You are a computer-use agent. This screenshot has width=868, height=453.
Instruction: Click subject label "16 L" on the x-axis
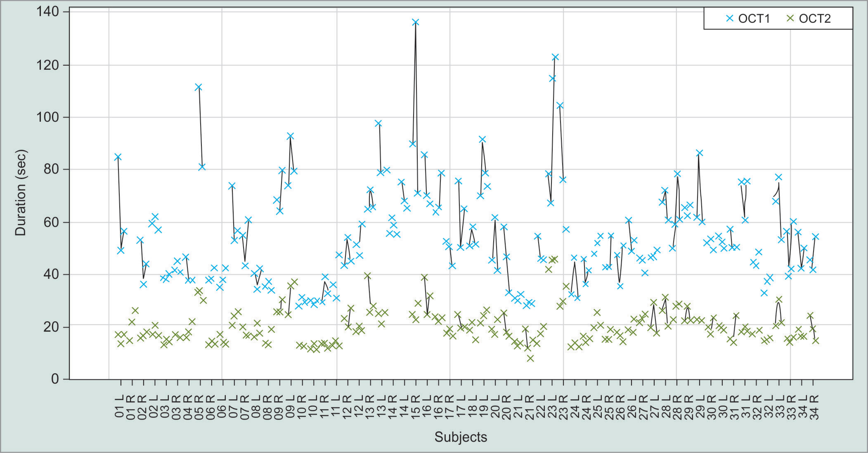coord(427,406)
